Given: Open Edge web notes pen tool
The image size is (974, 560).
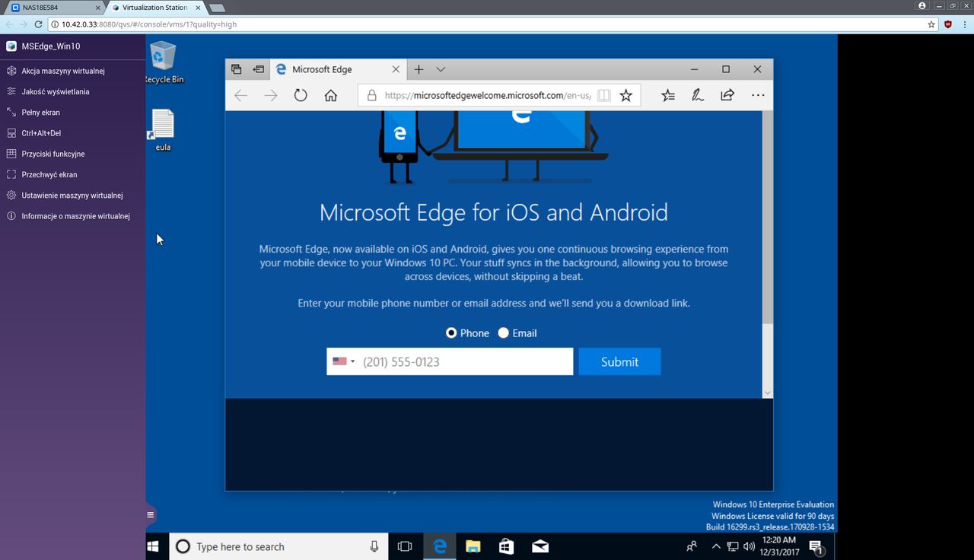Looking at the screenshot, I should pos(697,96).
